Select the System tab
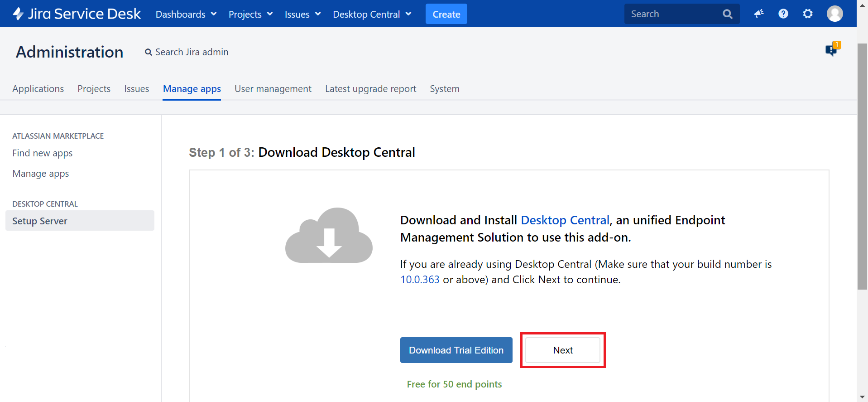The height and width of the screenshot is (402, 868). click(445, 89)
